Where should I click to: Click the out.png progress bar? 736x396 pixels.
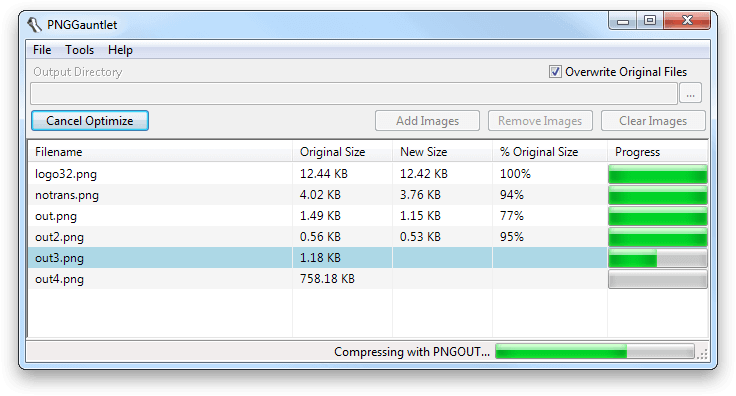658,216
